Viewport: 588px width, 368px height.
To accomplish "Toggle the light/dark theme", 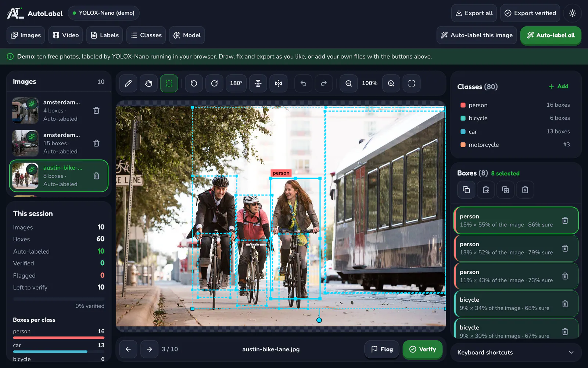I will pos(572,13).
